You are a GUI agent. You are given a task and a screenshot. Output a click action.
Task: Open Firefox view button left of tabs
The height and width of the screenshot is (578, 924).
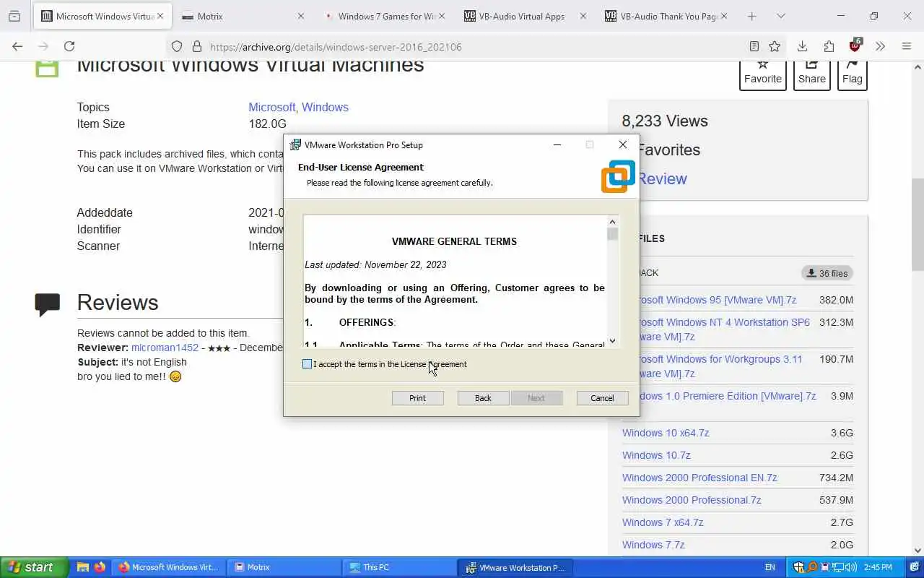pyautogui.click(x=14, y=16)
